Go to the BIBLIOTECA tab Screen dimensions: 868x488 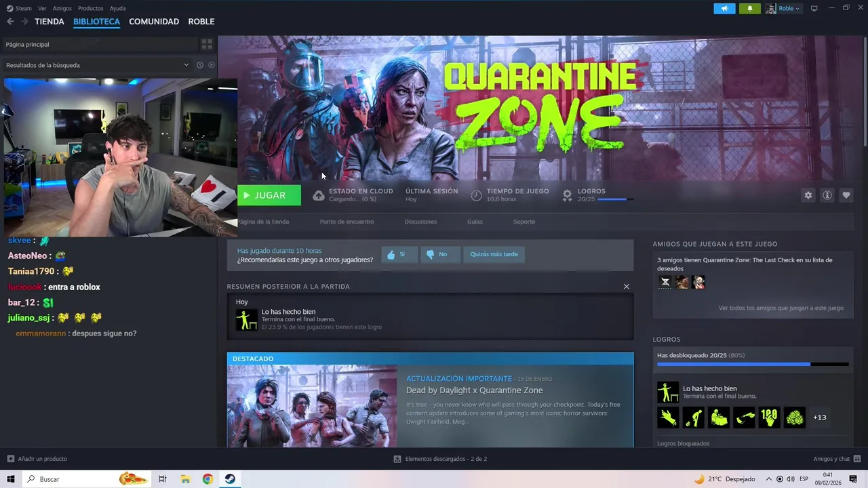coord(96,22)
